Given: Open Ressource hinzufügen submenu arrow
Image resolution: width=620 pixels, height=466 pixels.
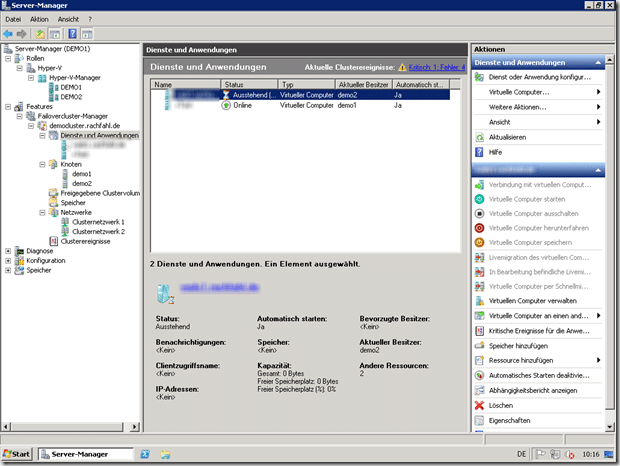Looking at the screenshot, I should point(598,360).
